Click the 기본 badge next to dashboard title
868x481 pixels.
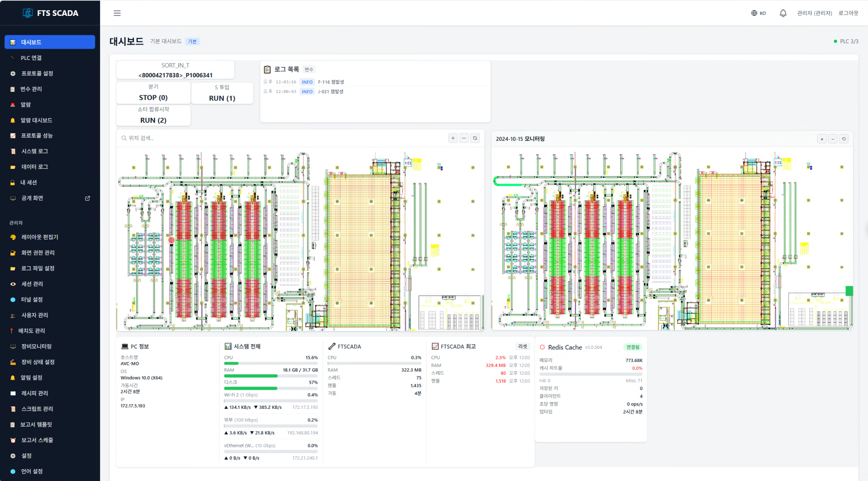tap(192, 42)
